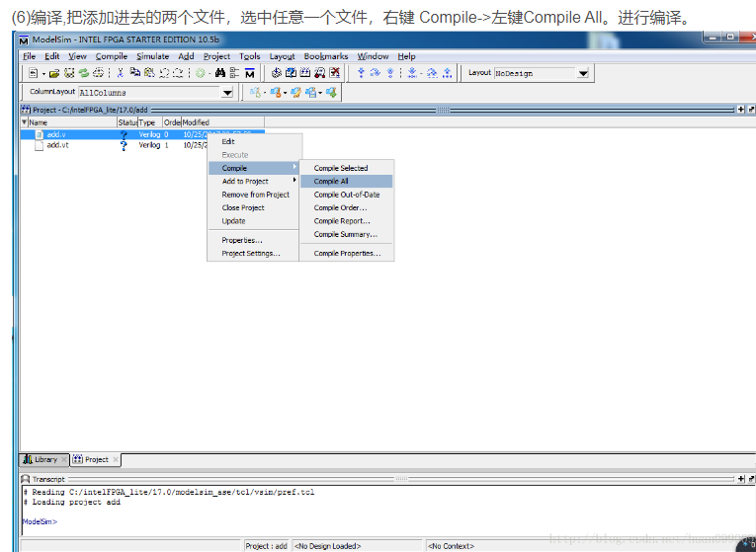Click the ModelSim M toolbar icon
The width and height of the screenshot is (756, 552).
(249, 73)
